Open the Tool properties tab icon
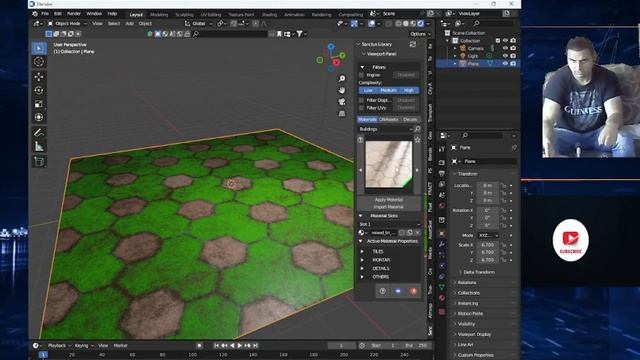The height and width of the screenshot is (360, 640). pos(442,149)
